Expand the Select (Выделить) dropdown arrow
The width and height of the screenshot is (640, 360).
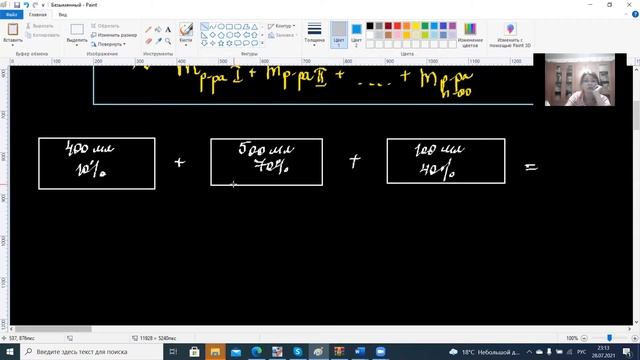pos(77,45)
